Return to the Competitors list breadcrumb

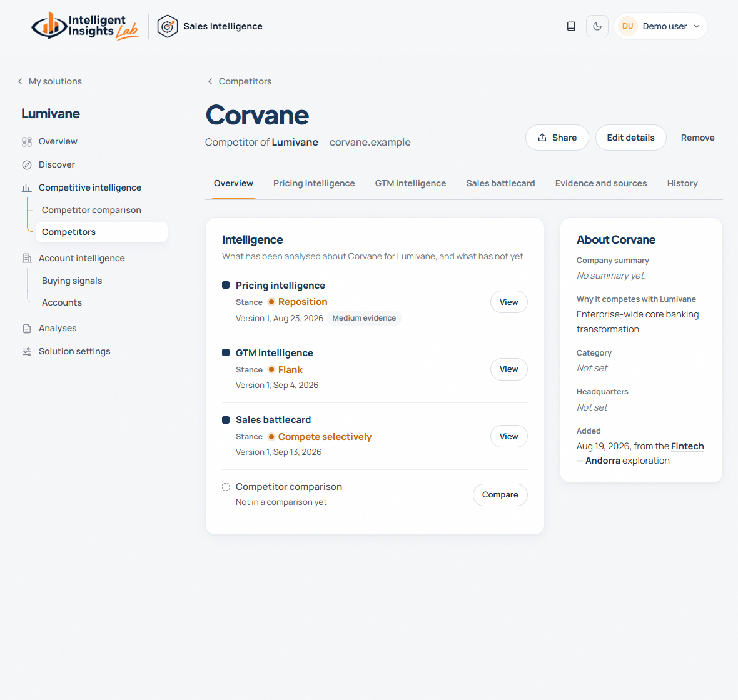click(x=240, y=81)
